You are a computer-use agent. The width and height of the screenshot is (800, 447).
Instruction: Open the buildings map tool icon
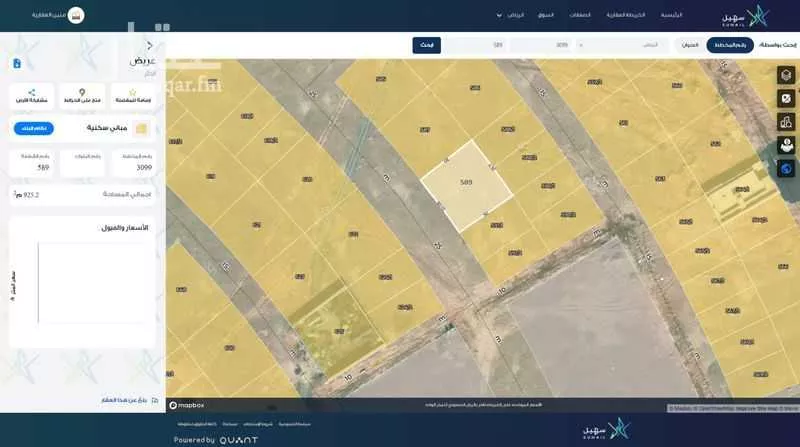point(786,121)
